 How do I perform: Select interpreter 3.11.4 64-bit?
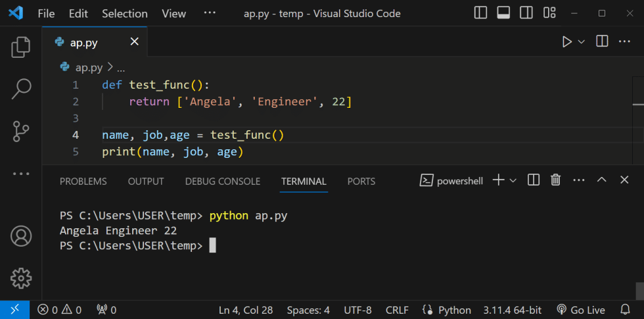point(513,310)
